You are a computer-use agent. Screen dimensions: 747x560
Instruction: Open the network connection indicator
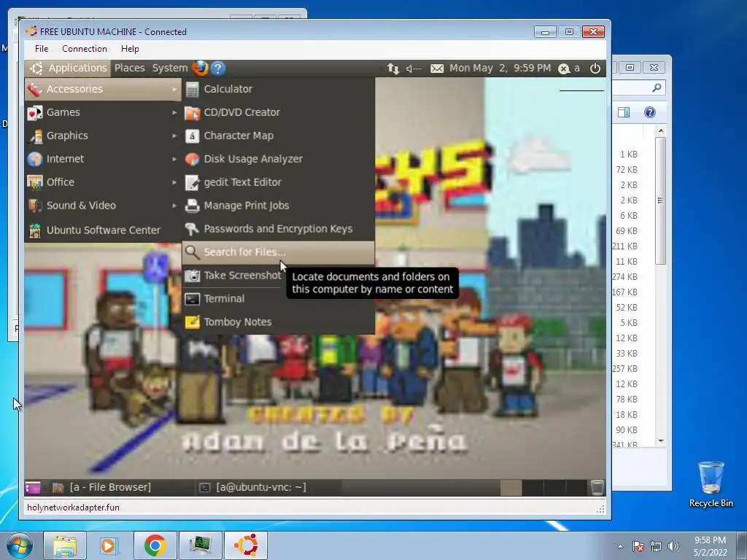(393, 69)
